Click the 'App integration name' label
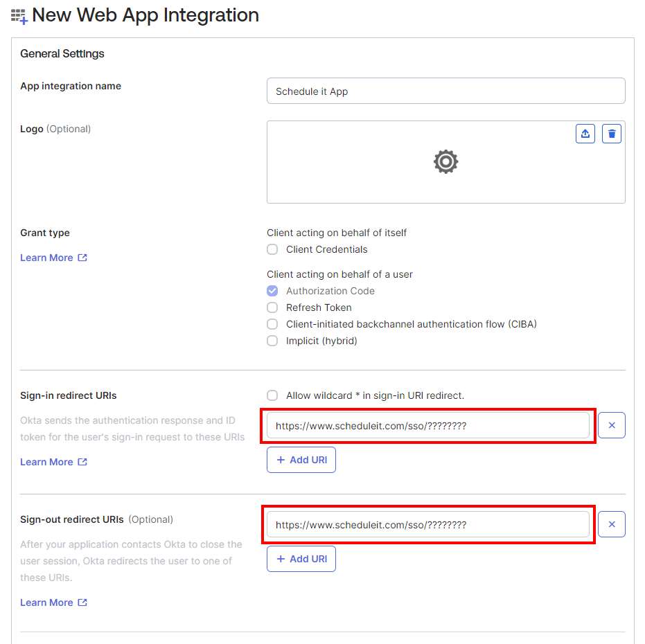The width and height of the screenshot is (645, 644). coord(71,87)
